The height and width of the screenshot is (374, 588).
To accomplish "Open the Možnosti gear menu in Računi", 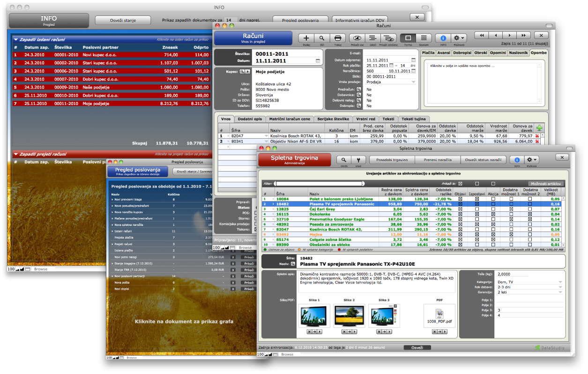I will pos(459,38).
